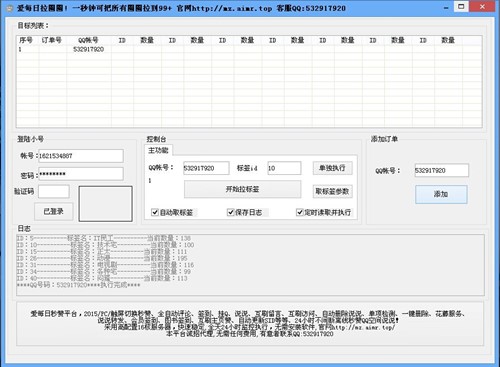Click the 取标签参数 button
This screenshot has width=500, height=367.
(x=332, y=191)
